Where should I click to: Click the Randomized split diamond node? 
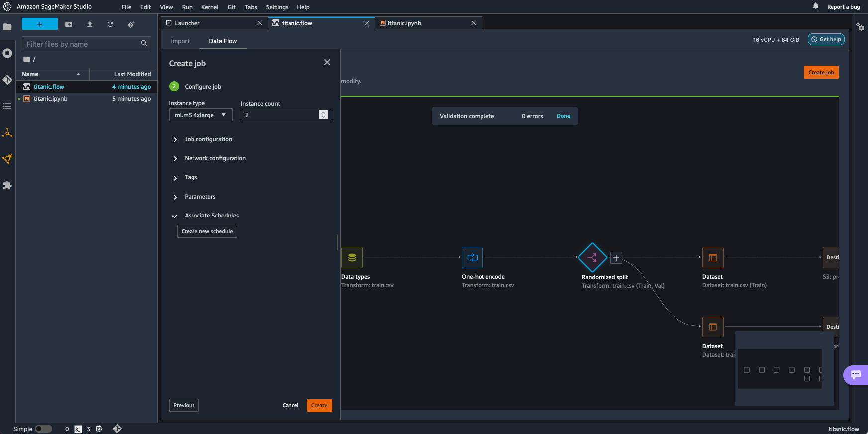click(x=592, y=257)
